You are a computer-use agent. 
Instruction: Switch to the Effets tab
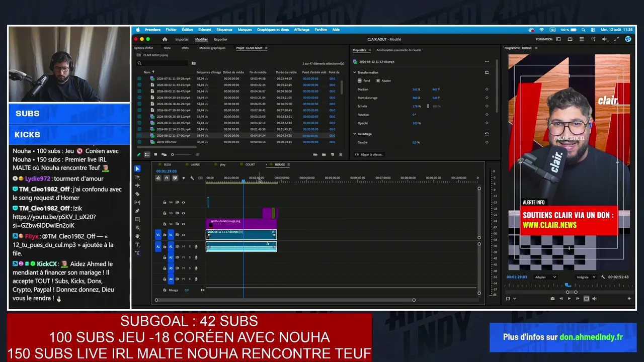(185, 48)
